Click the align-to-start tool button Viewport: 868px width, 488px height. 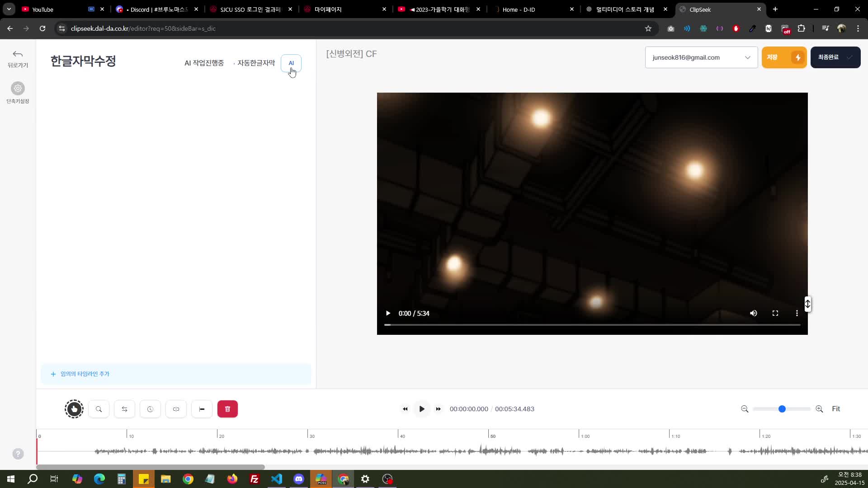coord(202,409)
